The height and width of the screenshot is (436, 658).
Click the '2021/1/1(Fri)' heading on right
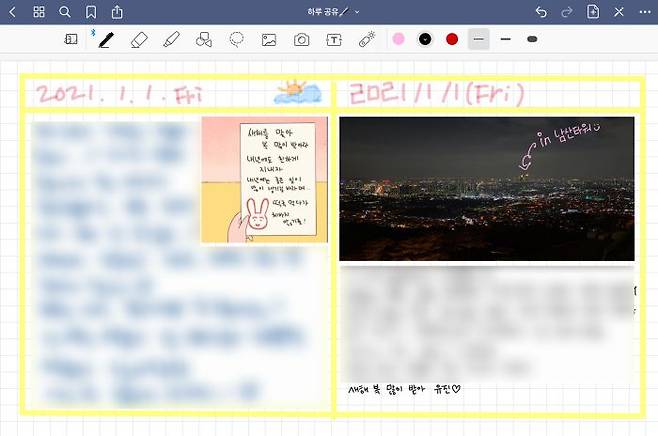(x=437, y=94)
